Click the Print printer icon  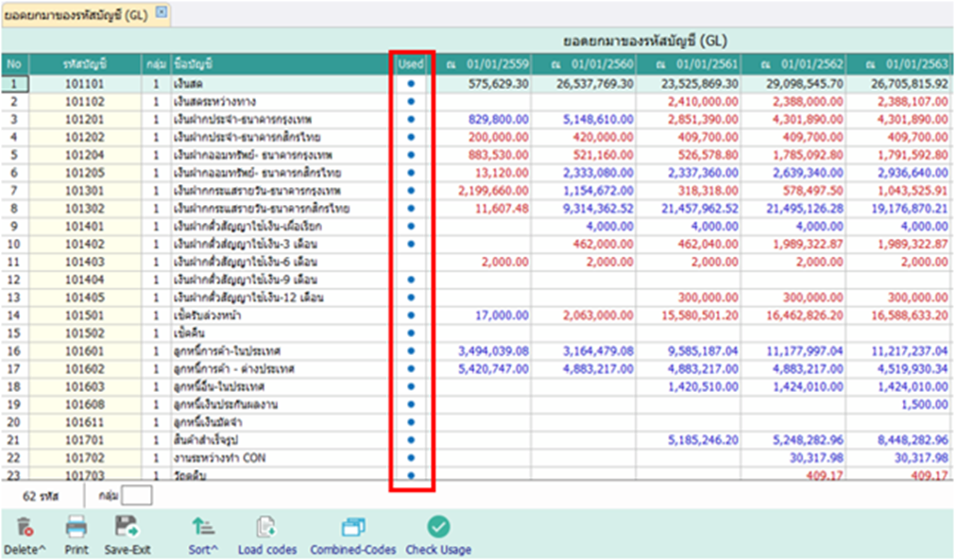[x=77, y=527]
